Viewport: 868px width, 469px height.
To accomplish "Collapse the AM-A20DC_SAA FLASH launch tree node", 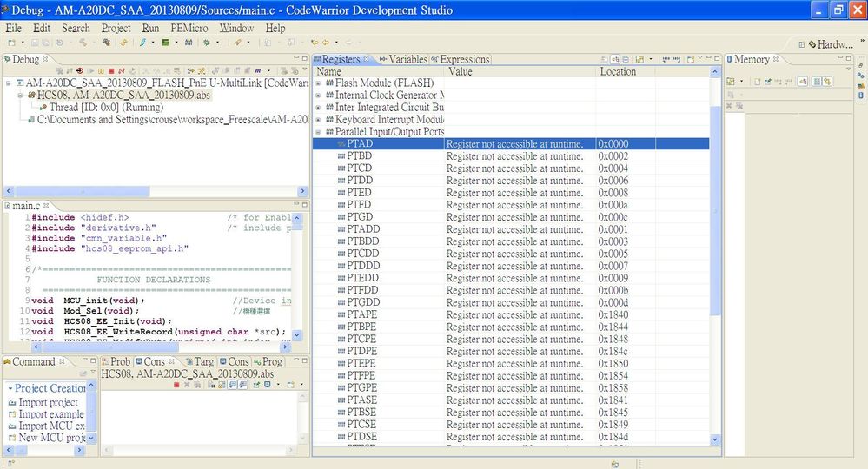I will (9, 83).
